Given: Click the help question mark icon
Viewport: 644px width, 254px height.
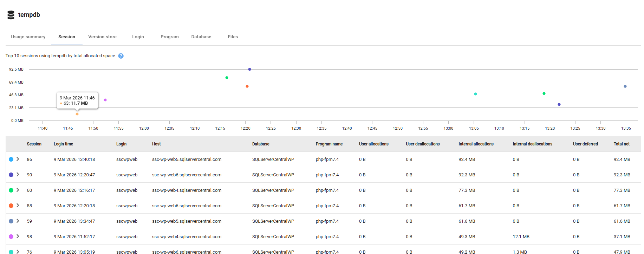Looking at the screenshot, I should click(121, 56).
